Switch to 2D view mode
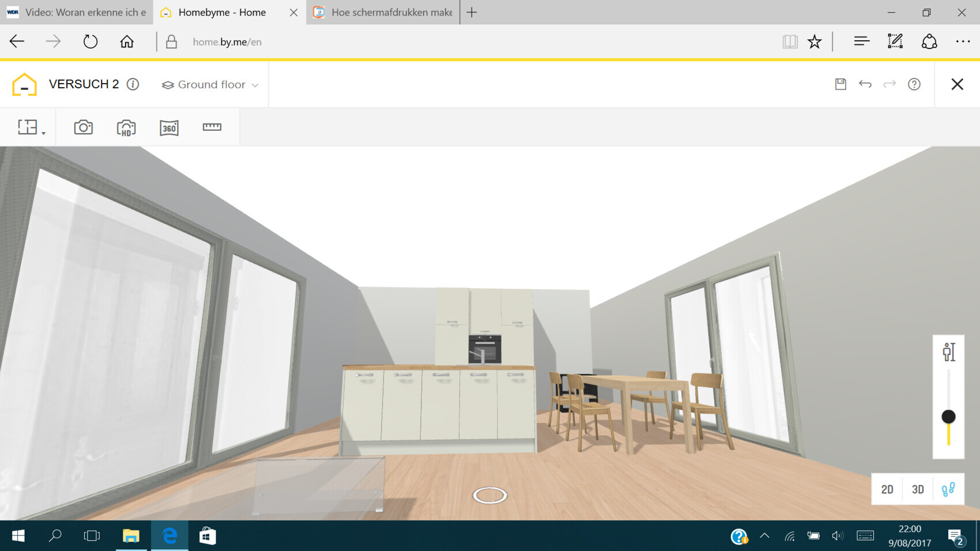This screenshot has width=980, height=551. [887, 489]
